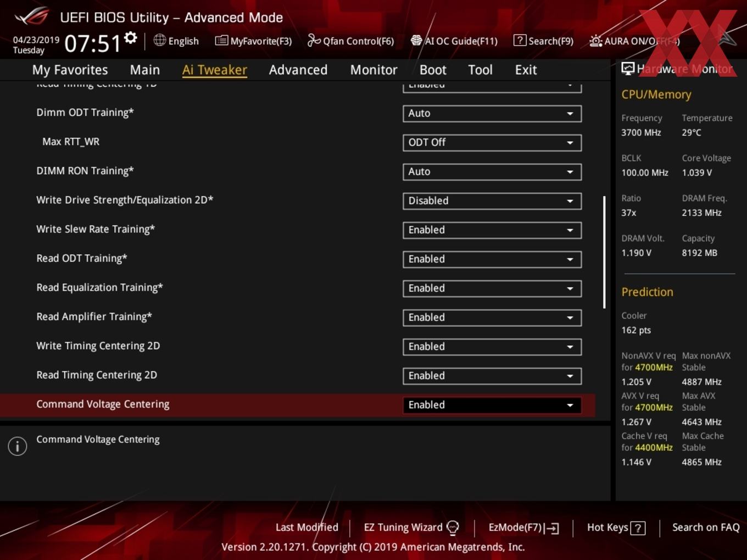
Task: Open the DIMM RON Training dropdown
Action: point(492,171)
